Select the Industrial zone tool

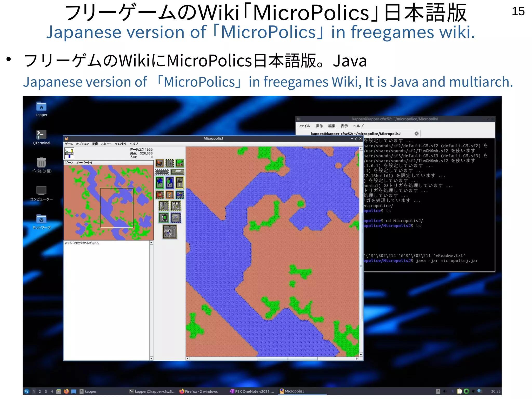[x=179, y=183]
